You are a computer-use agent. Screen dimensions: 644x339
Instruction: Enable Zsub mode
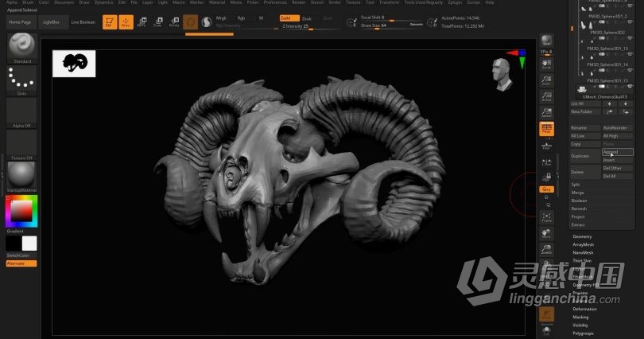click(307, 18)
